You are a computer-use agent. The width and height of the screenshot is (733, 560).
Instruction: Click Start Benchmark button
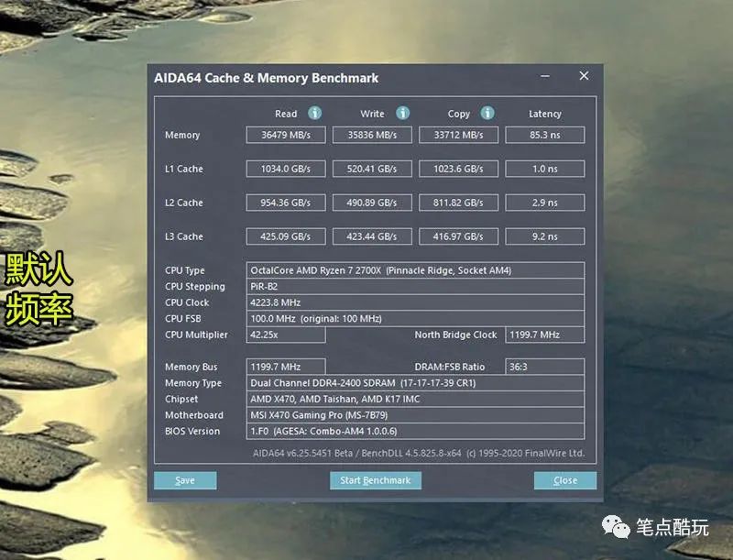(x=376, y=480)
